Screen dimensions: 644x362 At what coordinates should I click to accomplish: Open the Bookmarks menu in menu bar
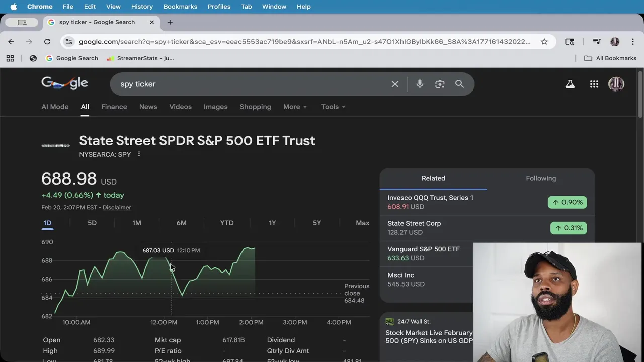click(180, 7)
